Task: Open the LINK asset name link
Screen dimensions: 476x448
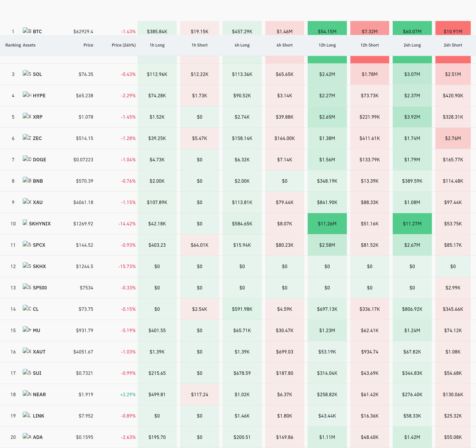Action: (38, 416)
